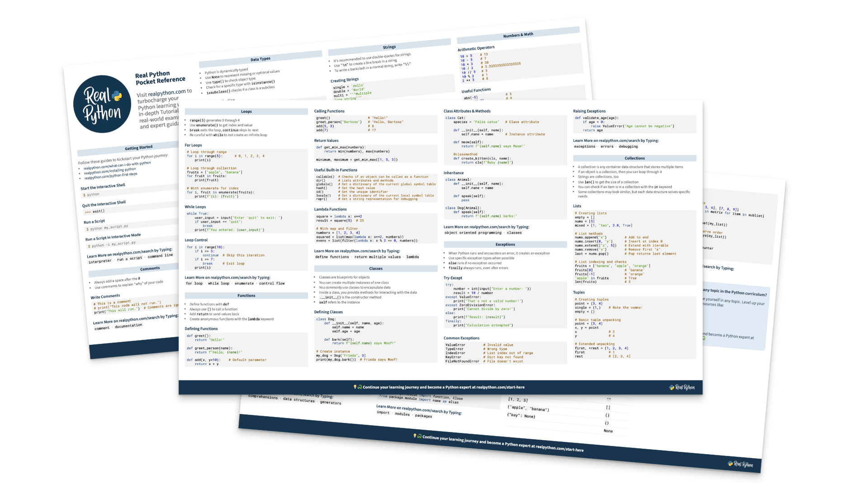Click the 'lambda' search keyword tag
This screenshot has height=488, width=868.
click(412, 257)
